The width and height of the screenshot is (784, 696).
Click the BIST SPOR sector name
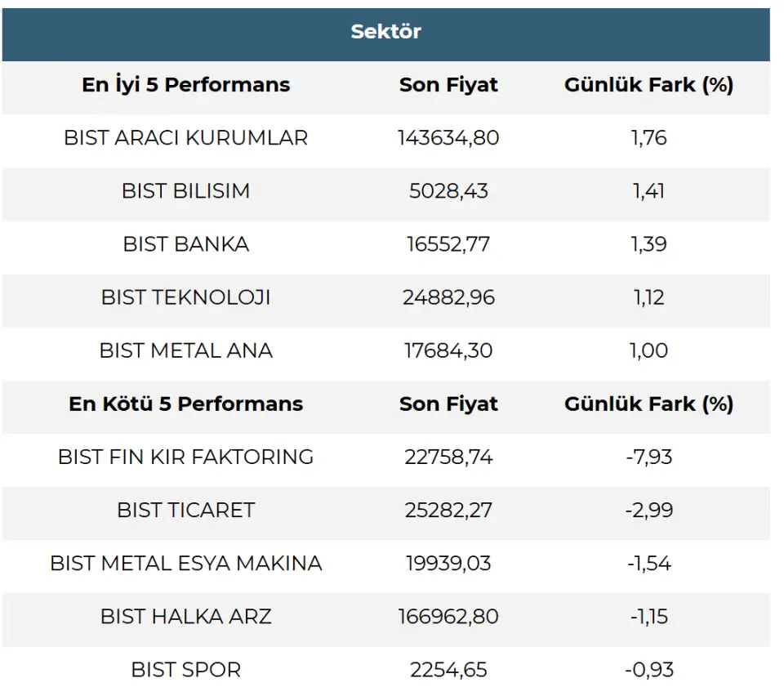[x=185, y=670]
